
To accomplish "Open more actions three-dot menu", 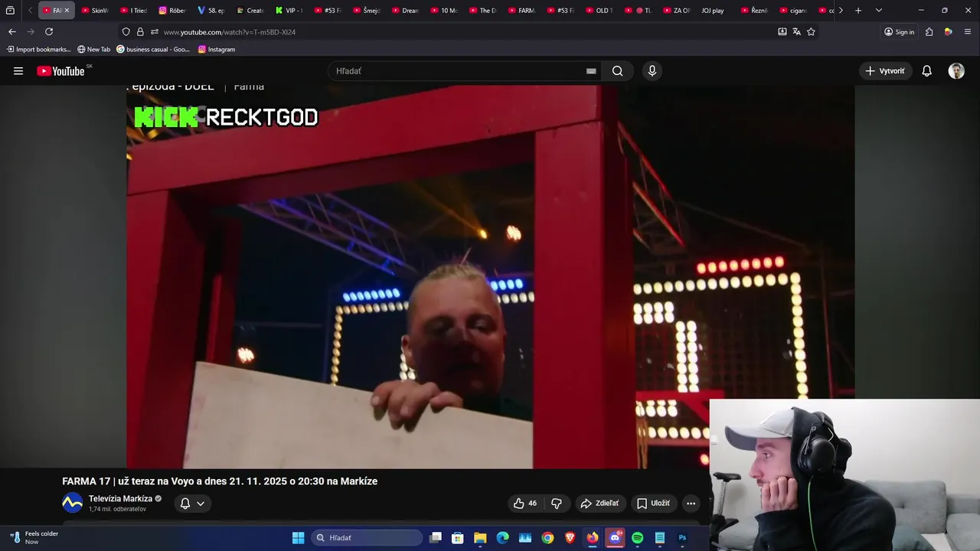I will (x=691, y=503).
